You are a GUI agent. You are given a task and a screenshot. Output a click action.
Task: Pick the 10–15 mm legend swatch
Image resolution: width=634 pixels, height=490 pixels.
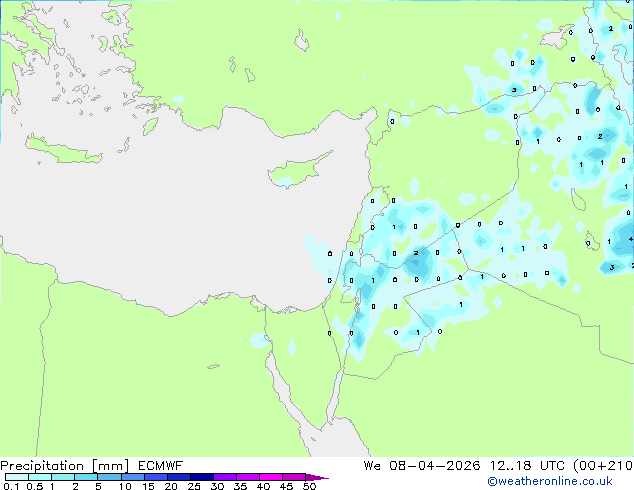[x=132, y=477]
